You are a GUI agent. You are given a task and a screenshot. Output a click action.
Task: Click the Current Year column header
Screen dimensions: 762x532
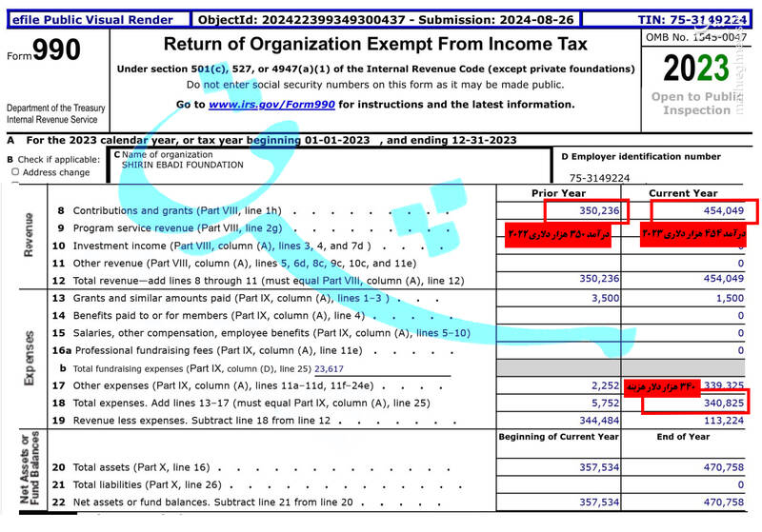[682, 193]
